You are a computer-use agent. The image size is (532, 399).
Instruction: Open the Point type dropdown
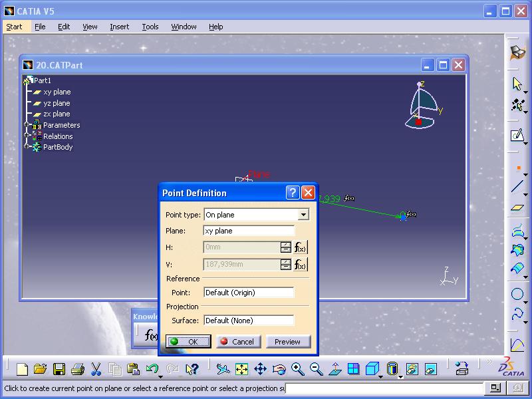tap(303, 215)
